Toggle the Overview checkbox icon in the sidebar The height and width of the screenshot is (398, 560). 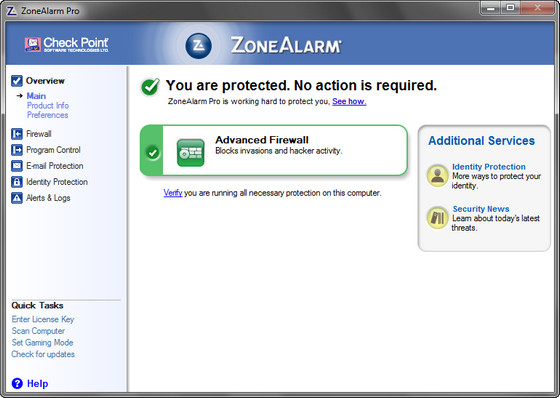[17, 81]
